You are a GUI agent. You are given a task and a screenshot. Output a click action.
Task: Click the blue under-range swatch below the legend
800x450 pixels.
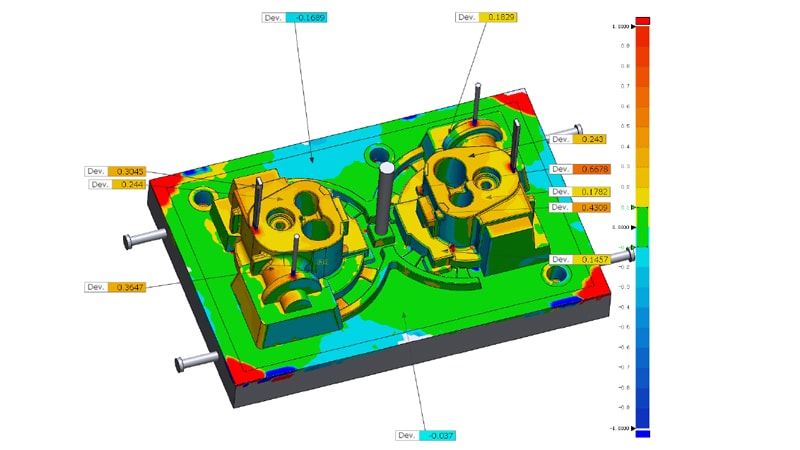click(x=643, y=434)
